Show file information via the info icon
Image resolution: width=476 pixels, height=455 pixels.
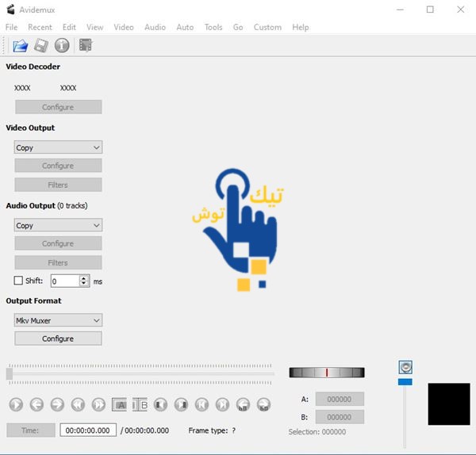(62, 46)
